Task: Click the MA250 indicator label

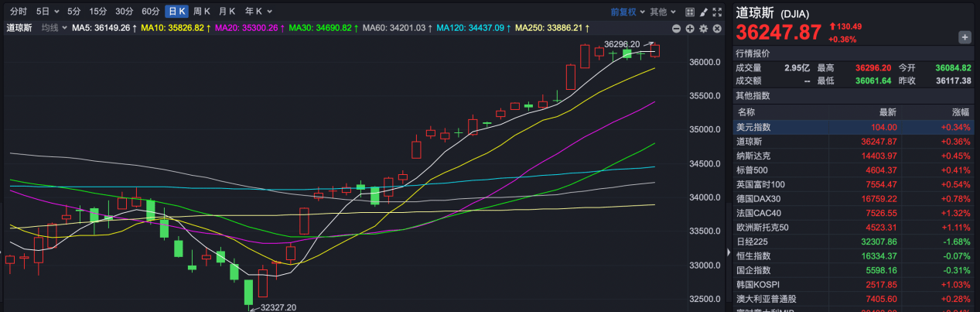Action: [551, 28]
